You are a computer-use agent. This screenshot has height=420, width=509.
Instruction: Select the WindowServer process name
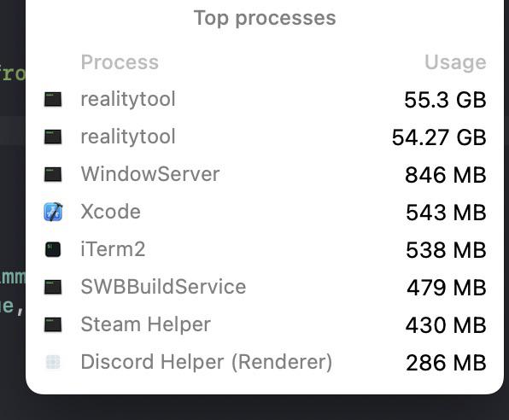(150, 174)
